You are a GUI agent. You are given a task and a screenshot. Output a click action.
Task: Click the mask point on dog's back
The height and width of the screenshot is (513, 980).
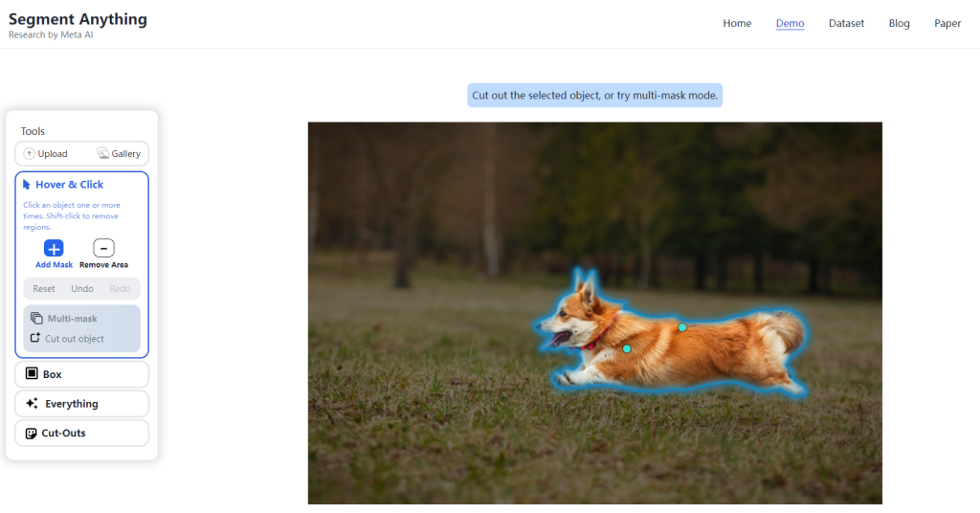click(x=682, y=327)
